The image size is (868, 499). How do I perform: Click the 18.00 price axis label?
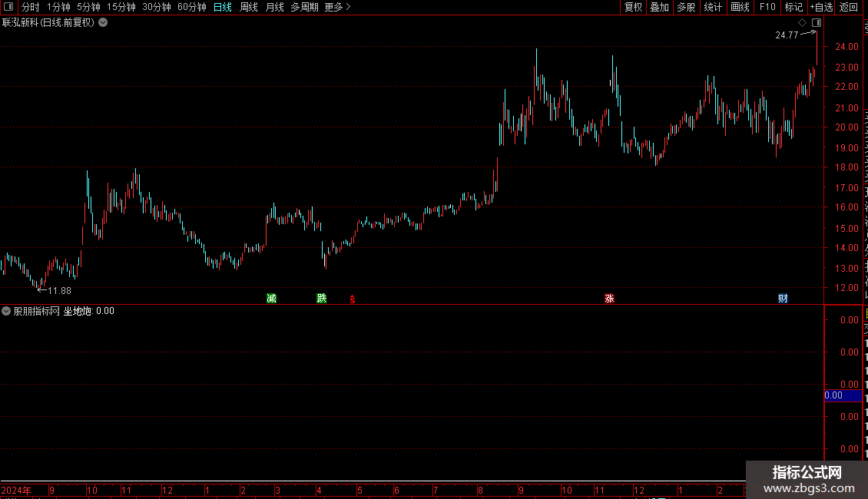(847, 167)
